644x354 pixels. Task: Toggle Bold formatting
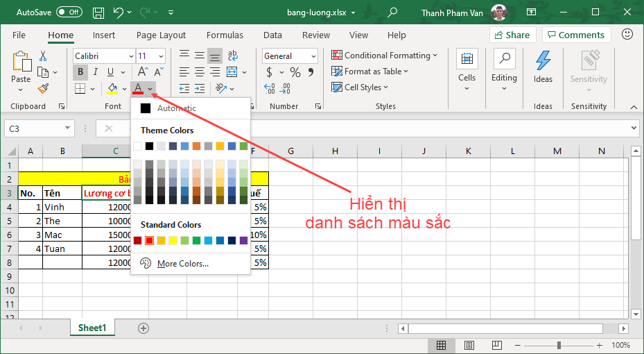tap(80, 72)
